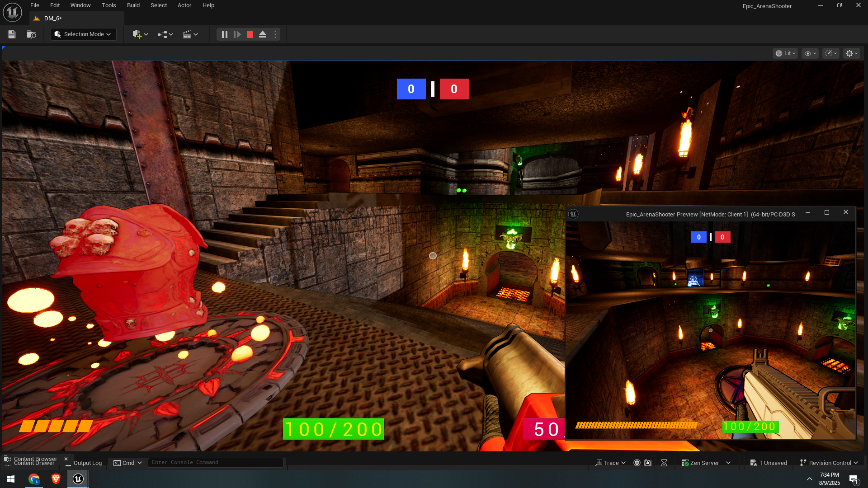Expand the Zen Server dropdown arrow

click(728, 463)
